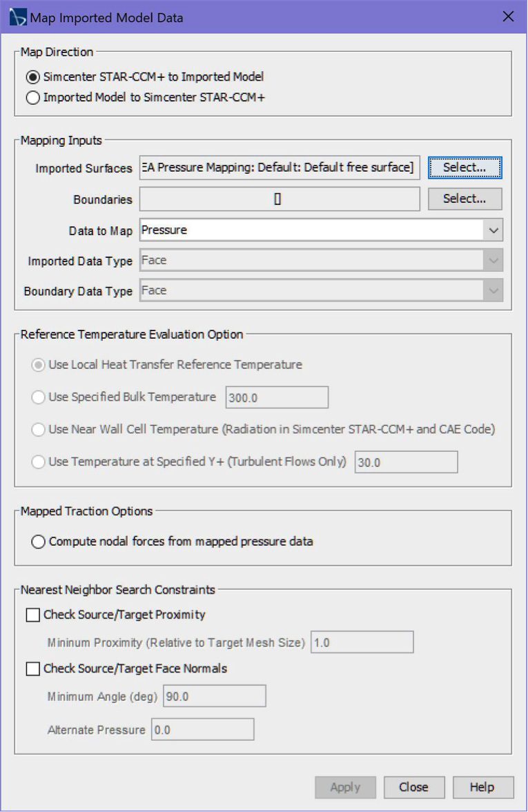Tick Check Source/Target Proximity checkbox
Image resolution: width=528 pixels, height=812 pixels.
click(x=32, y=615)
